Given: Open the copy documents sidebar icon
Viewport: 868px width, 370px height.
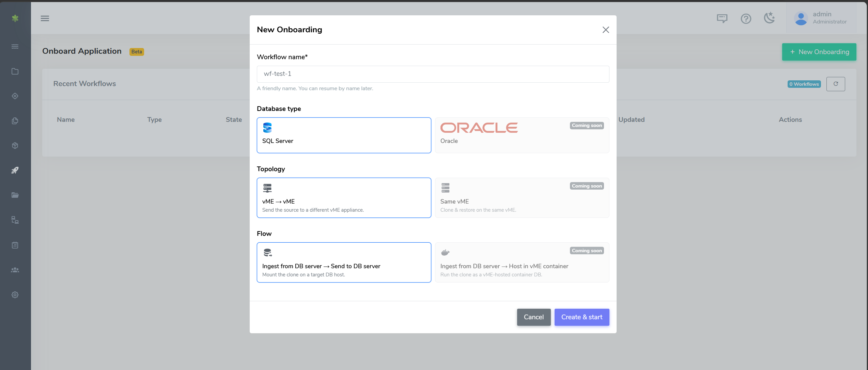Looking at the screenshot, I should (x=15, y=121).
